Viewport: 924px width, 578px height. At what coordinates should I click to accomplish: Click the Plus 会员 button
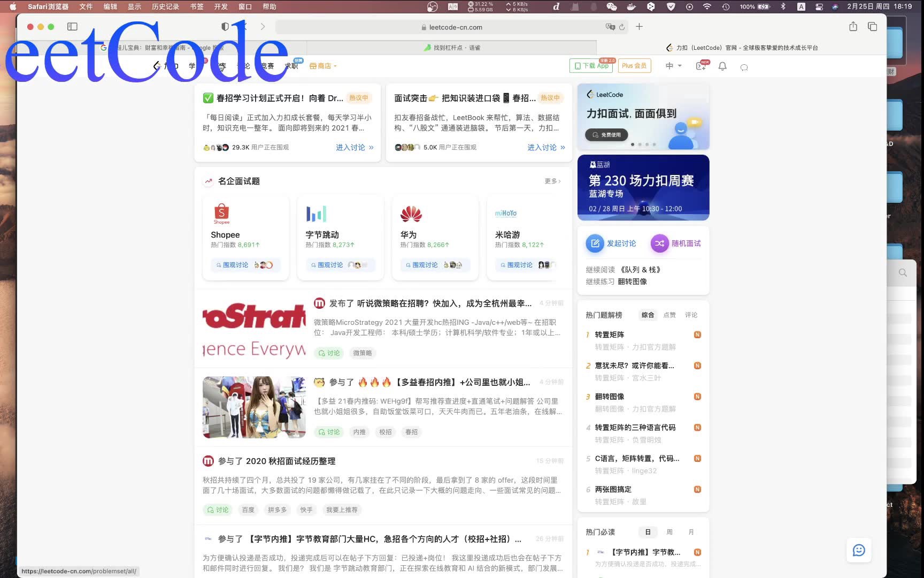[x=634, y=66]
